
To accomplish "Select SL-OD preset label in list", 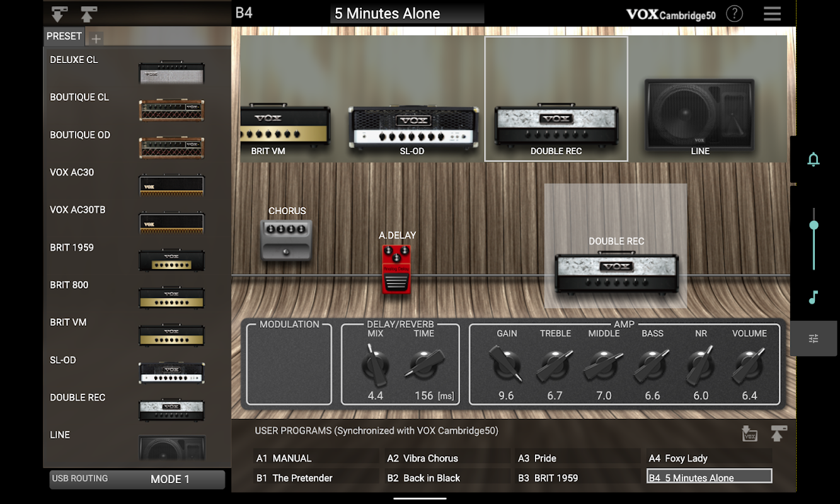I will click(x=63, y=360).
